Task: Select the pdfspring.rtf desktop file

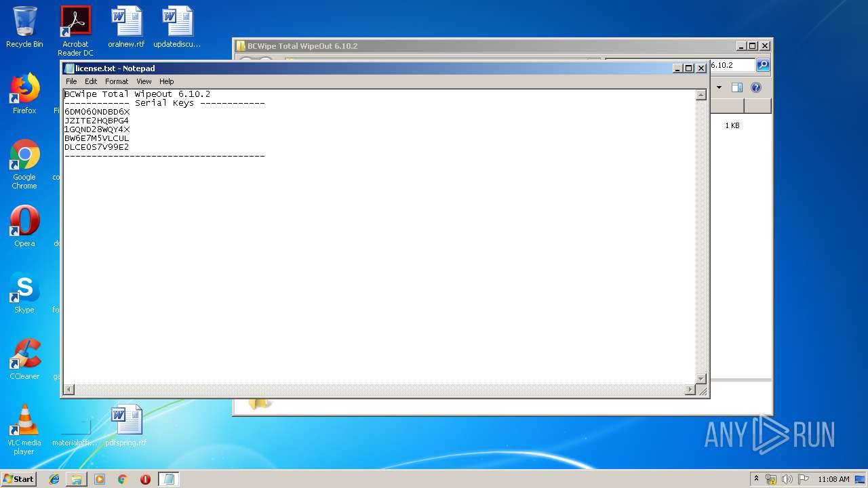Action: point(127,425)
